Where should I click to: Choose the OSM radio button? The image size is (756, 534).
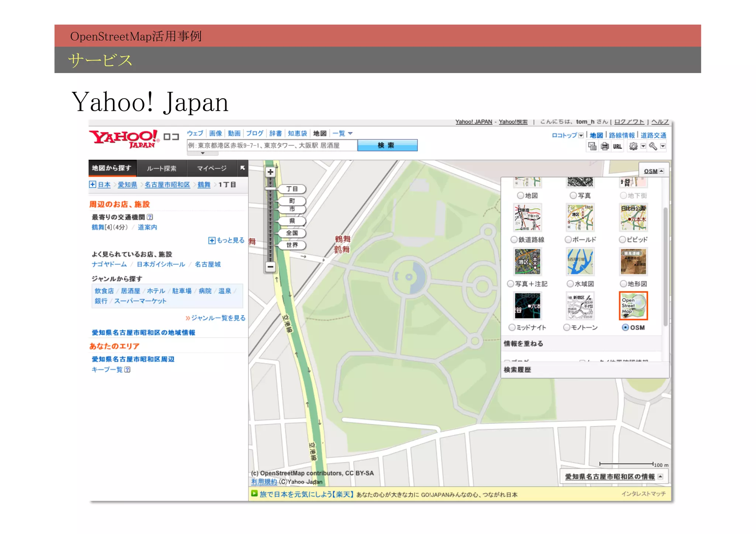[625, 327]
